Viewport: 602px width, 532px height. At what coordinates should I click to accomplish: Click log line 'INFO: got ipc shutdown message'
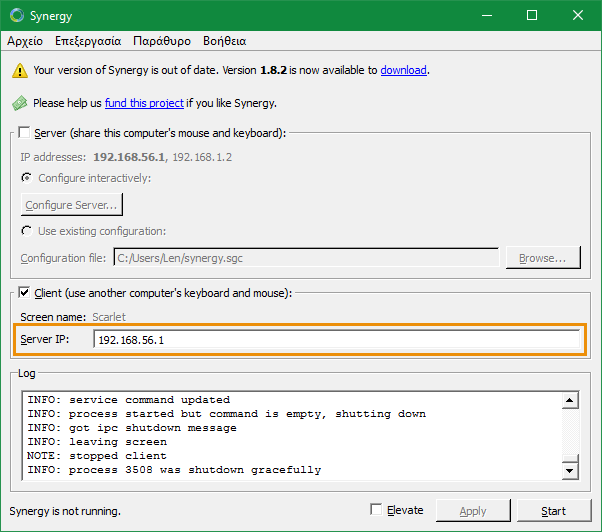(x=132, y=428)
